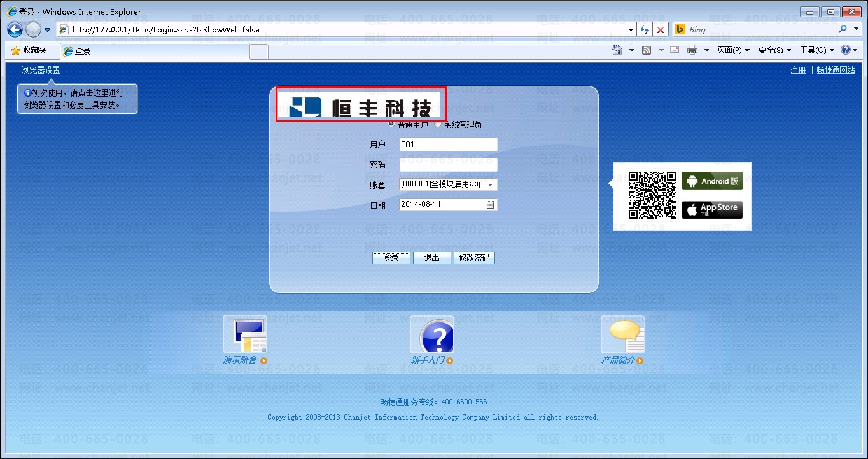Viewport: 868px width, 459px height.
Task: Click the 修改密码 button
Action: click(474, 257)
